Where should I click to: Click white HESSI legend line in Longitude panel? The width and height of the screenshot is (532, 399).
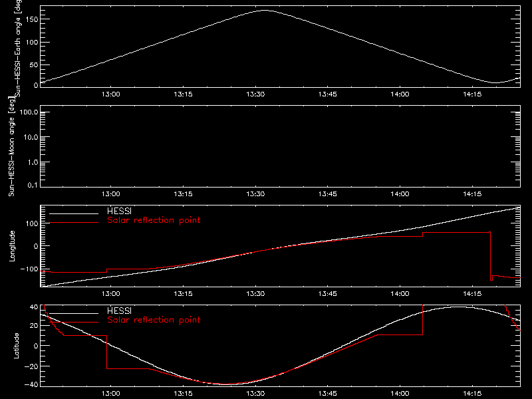pyautogui.click(x=74, y=213)
